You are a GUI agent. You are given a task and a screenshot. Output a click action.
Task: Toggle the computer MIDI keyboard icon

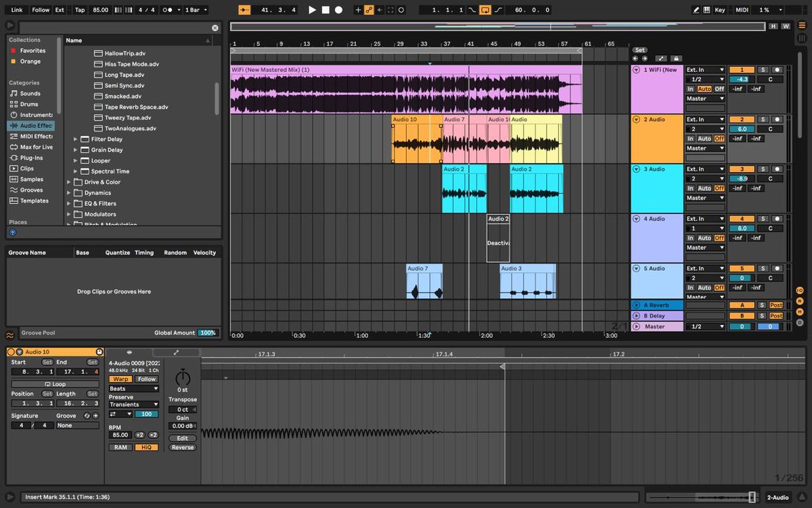click(x=707, y=10)
